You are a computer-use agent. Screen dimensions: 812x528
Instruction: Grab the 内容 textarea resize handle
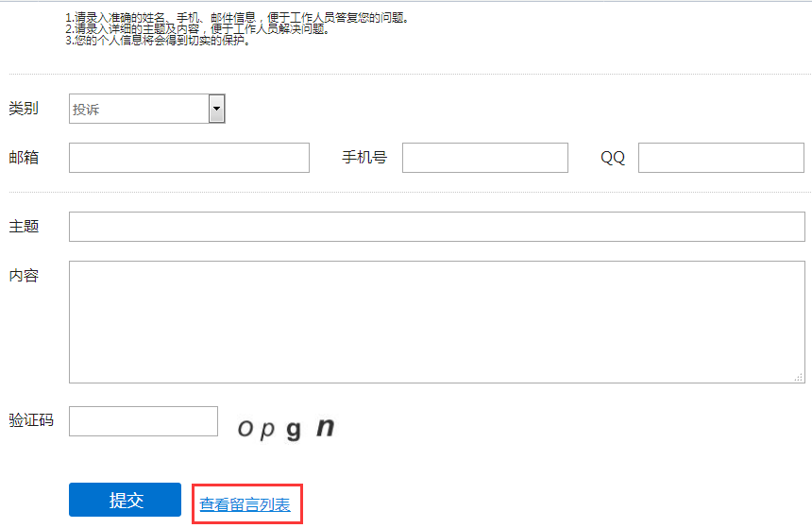tap(799, 378)
